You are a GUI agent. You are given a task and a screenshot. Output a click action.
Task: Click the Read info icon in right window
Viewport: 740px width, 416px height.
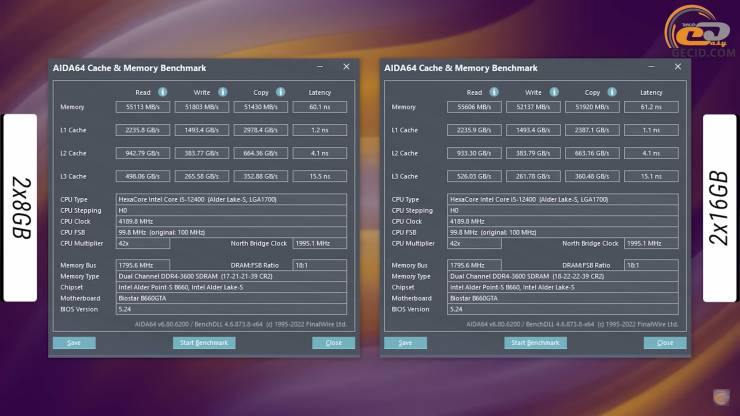point(494,92)
